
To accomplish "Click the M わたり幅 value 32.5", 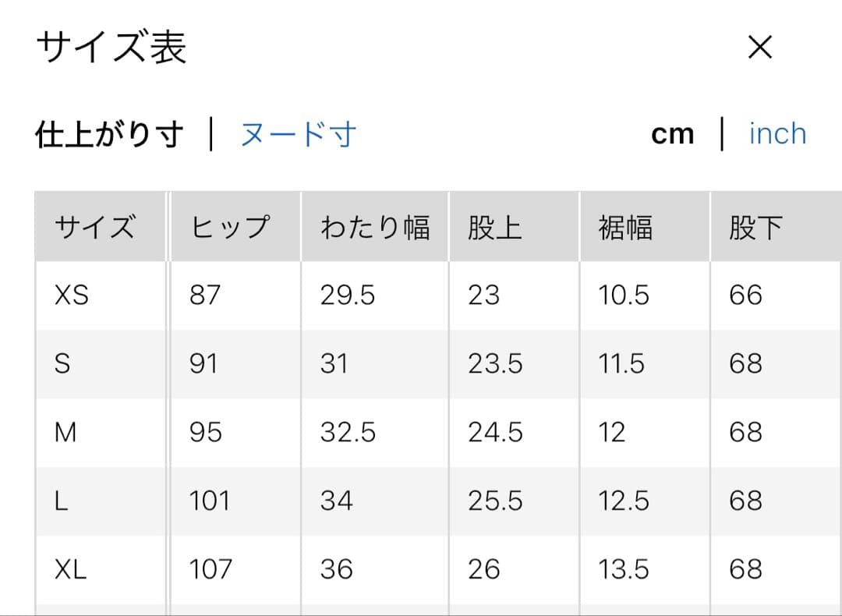I will coord(348,432).
